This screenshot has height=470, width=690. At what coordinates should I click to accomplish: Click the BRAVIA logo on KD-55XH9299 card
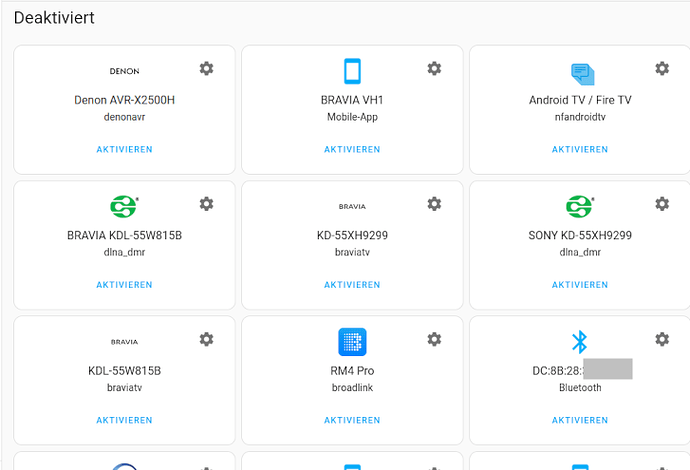point(352,206)
